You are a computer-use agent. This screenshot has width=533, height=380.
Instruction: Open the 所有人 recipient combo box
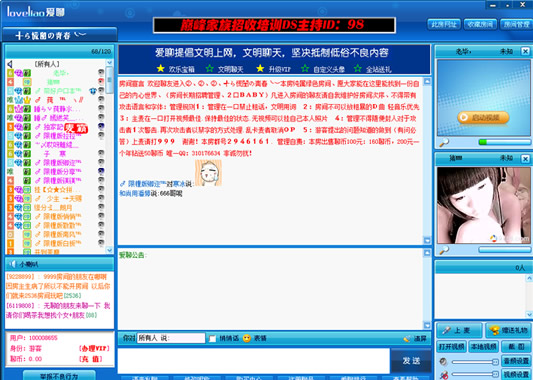click(171, 338)
